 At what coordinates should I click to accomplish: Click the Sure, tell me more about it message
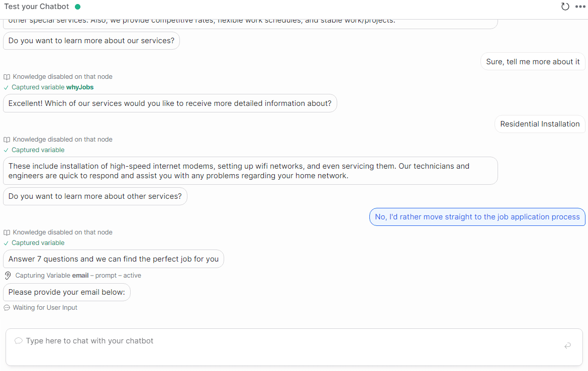point(533,62)
